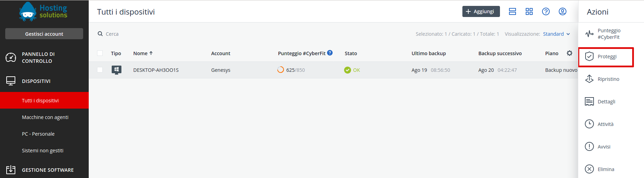Open the Visualizzazione Standard dropdown
This screenshot has height=178, width=644.
pos(556,34)
